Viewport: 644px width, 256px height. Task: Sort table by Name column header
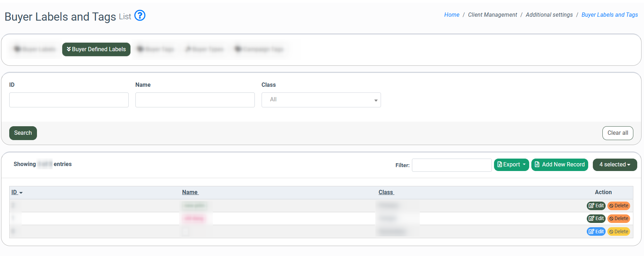tap(190, 192)
